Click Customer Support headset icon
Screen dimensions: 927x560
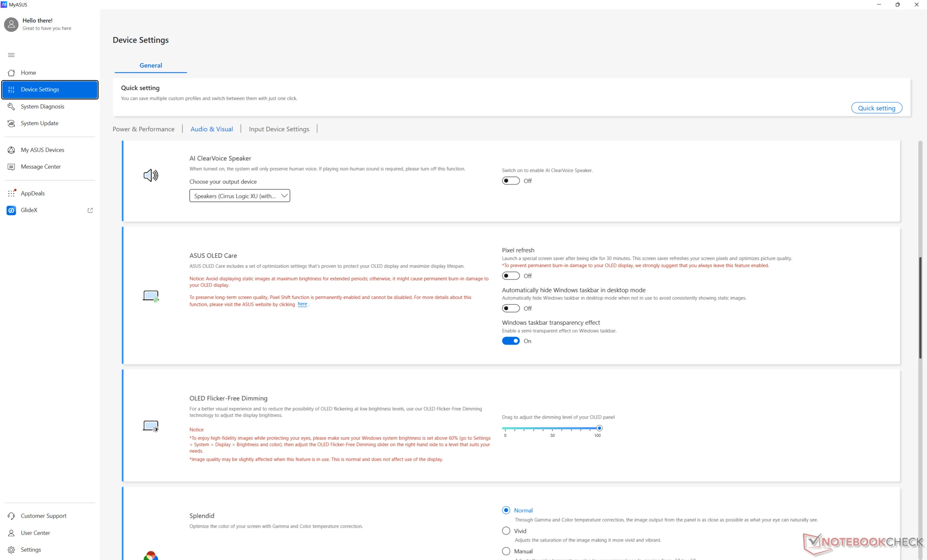(x=11, y=516)
